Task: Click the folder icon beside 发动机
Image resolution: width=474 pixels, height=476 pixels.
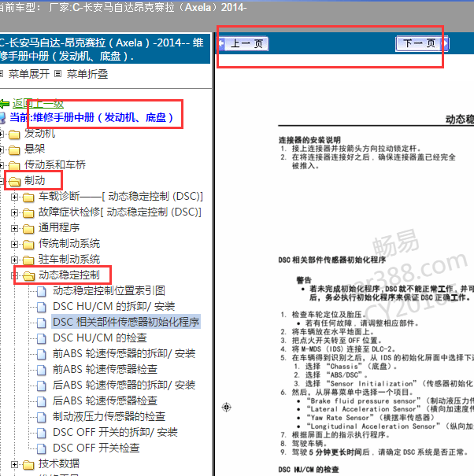Action: tap(14, 134)
